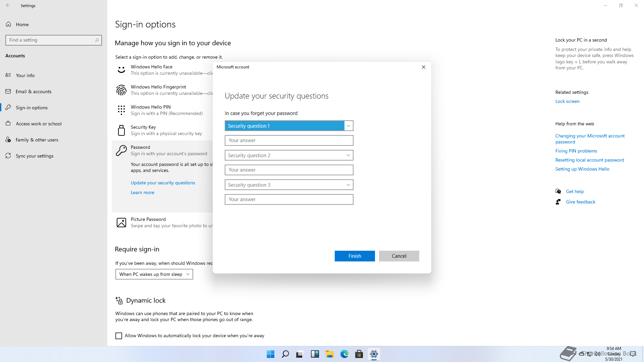Viewport: 644px width, 362px height.
Task: Click the Finish button
Action: pyautogui.click(x=355, y=256)
